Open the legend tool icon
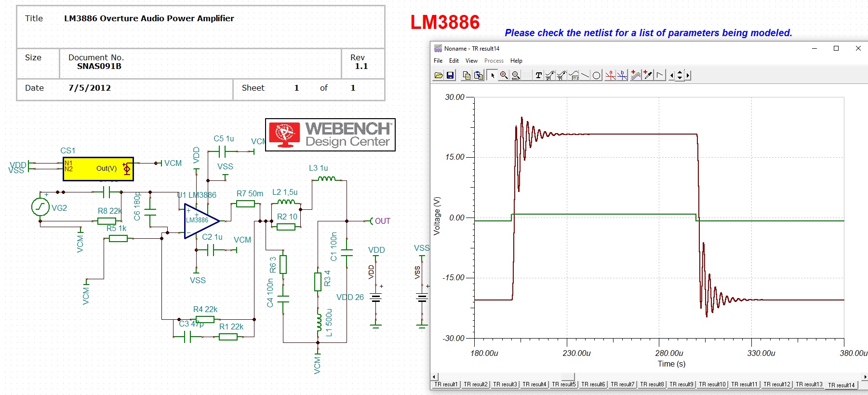868x395 pixels. point(574,75)
